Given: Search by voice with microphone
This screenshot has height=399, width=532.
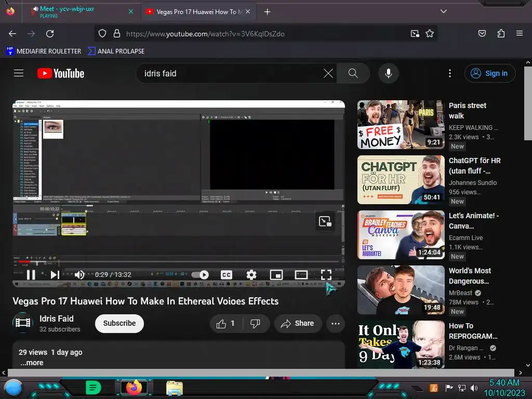Looking at the screenshot, I should 389,73.
